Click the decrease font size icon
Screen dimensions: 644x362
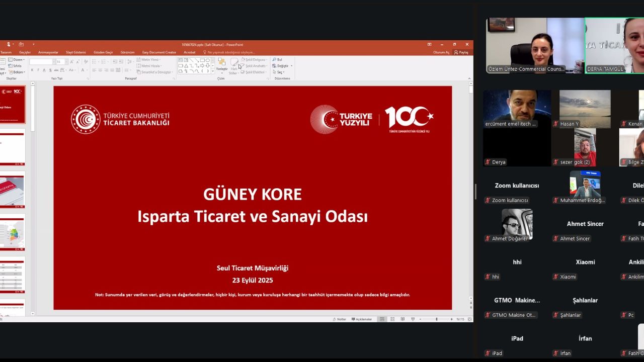(78, 62)
